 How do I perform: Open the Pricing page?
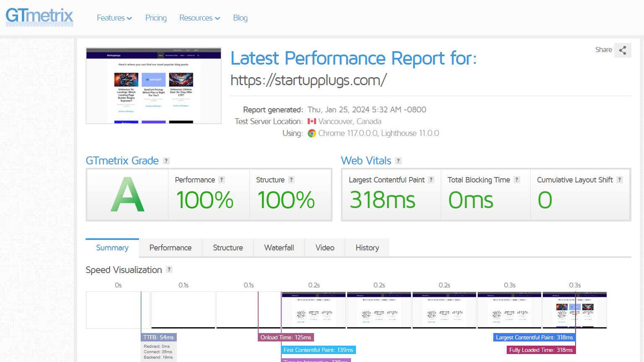click(156, 18)
